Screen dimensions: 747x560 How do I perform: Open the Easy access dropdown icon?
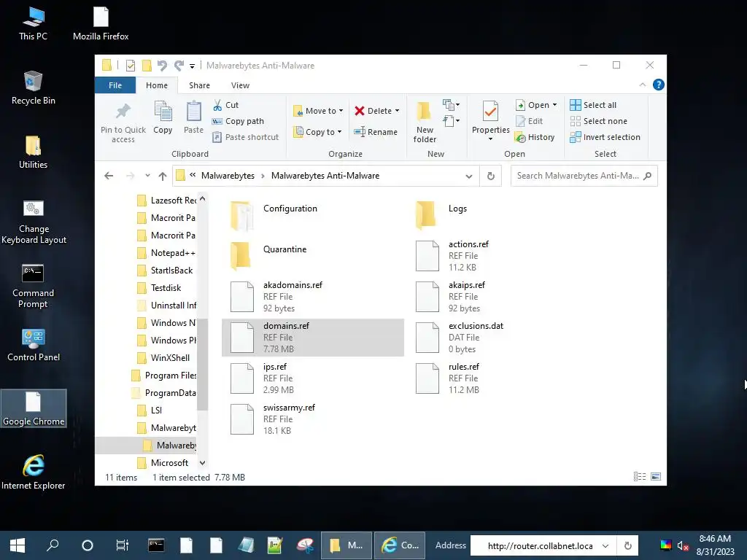pos(451,121)
